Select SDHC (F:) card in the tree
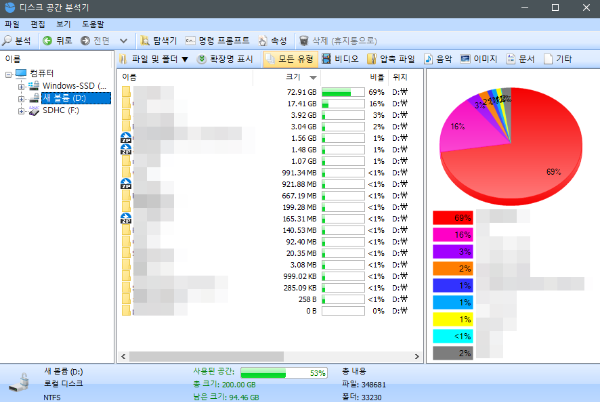 coord(60,110)
